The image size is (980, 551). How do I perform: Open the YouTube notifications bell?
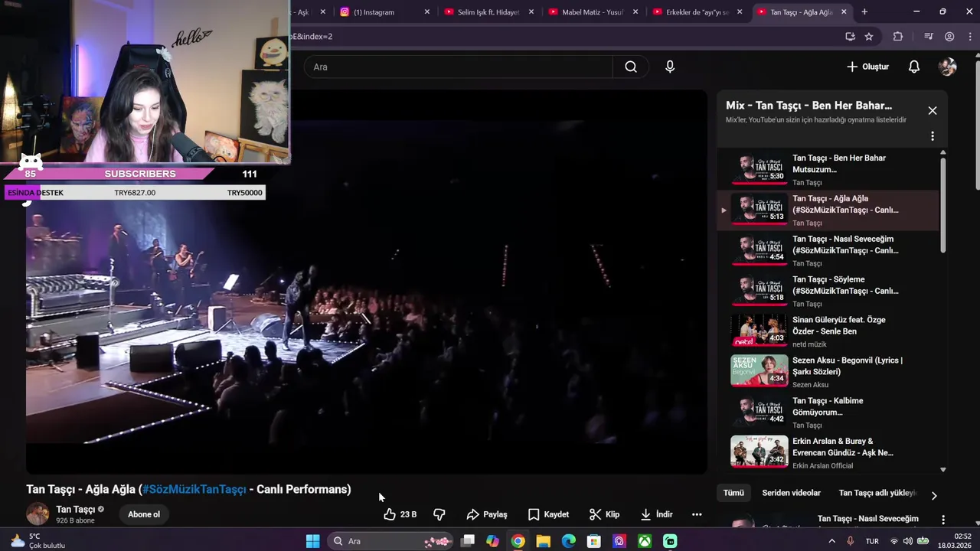coord(913,67)
